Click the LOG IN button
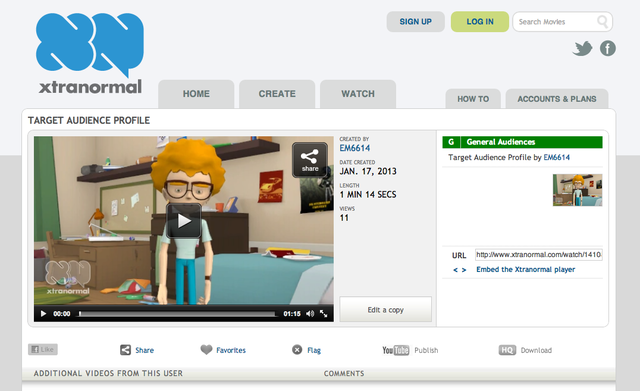 480,22
